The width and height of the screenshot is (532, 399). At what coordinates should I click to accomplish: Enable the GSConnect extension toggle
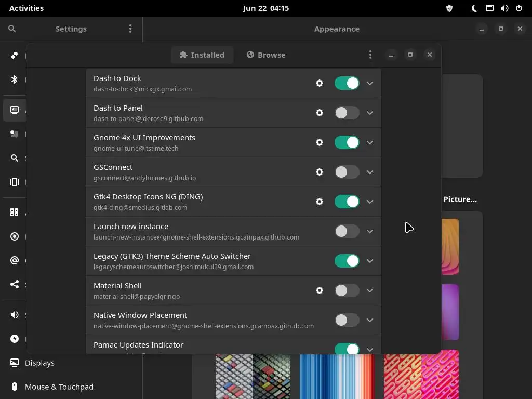tap(347, 172)
